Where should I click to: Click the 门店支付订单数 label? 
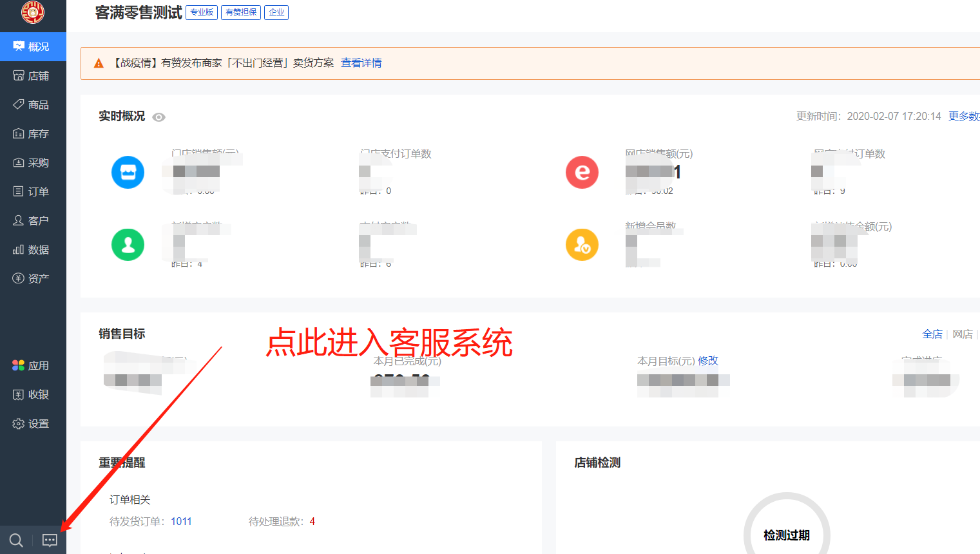pos(396,153)
